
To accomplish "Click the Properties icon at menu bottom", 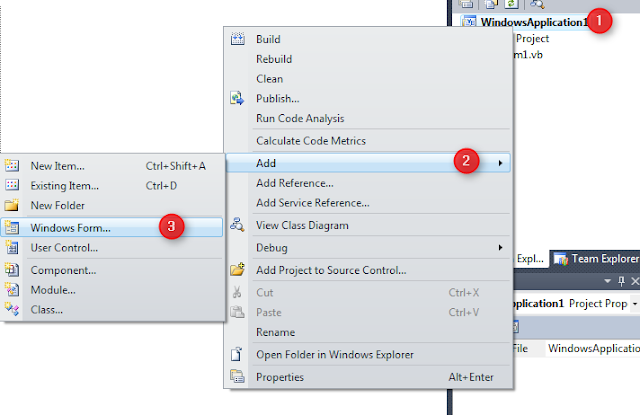I will click(237, 377).
